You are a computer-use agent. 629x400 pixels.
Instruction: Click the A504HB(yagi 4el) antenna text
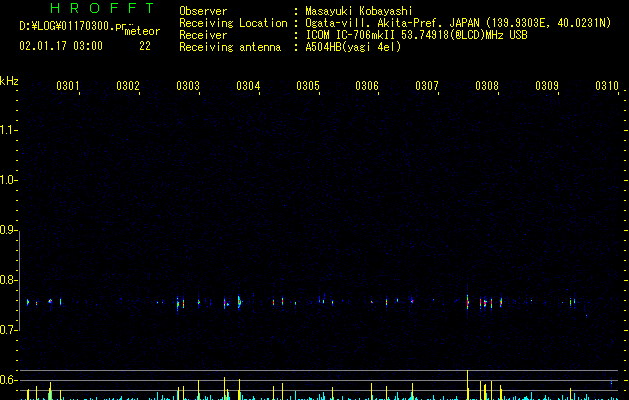(x=353, y=47)
